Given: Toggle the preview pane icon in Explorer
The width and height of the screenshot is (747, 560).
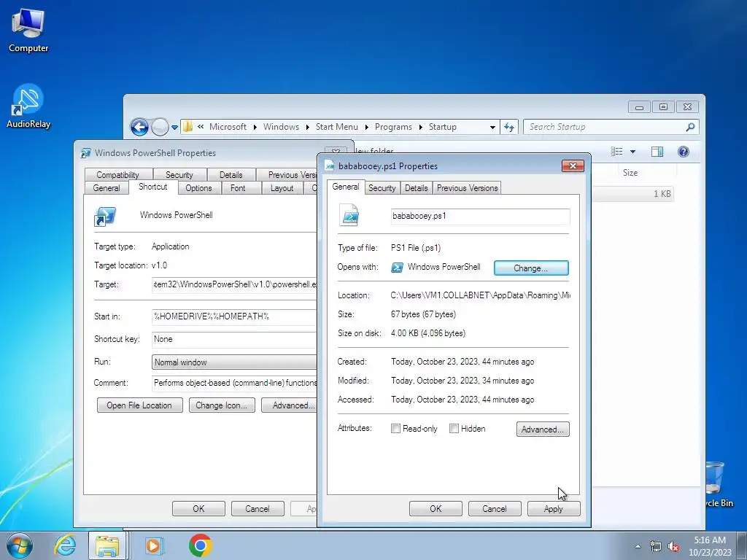Looking at the screenshot, I should tap(657, 152).
